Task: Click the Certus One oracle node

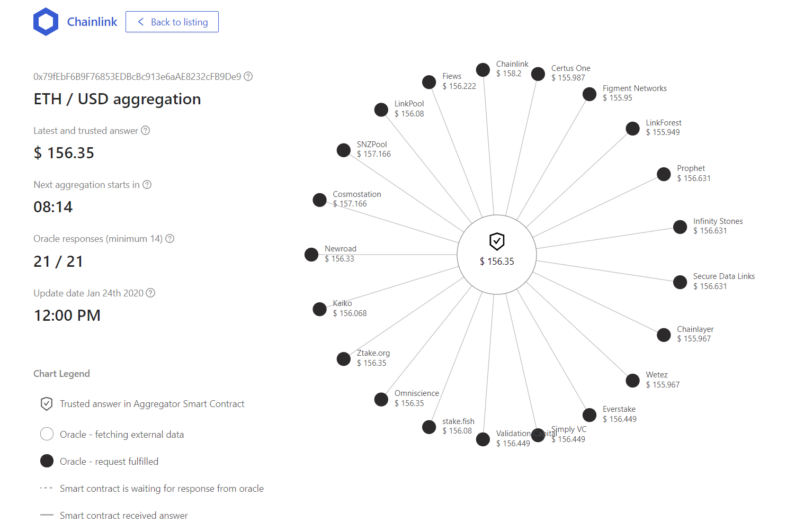Action: pyautogui.click(x=538, y=74)
